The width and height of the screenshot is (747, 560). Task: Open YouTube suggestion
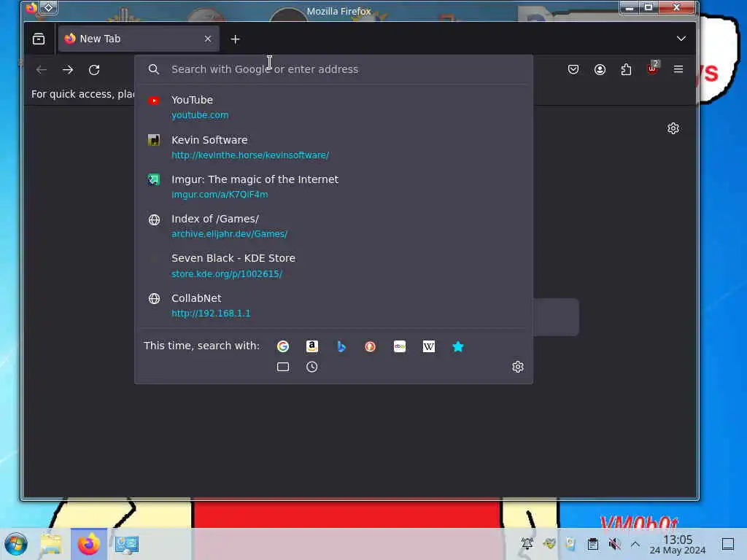(x=333, y=107)
